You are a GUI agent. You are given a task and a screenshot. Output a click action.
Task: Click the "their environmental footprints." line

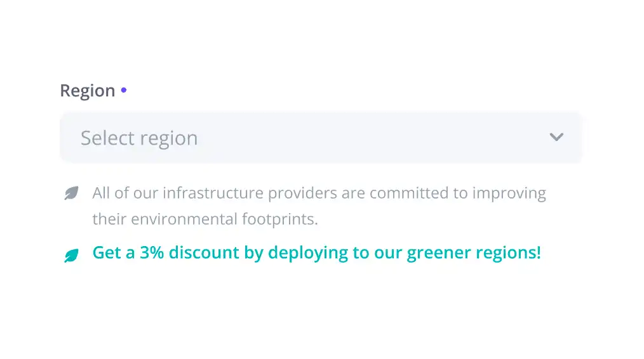pos(205,219)
